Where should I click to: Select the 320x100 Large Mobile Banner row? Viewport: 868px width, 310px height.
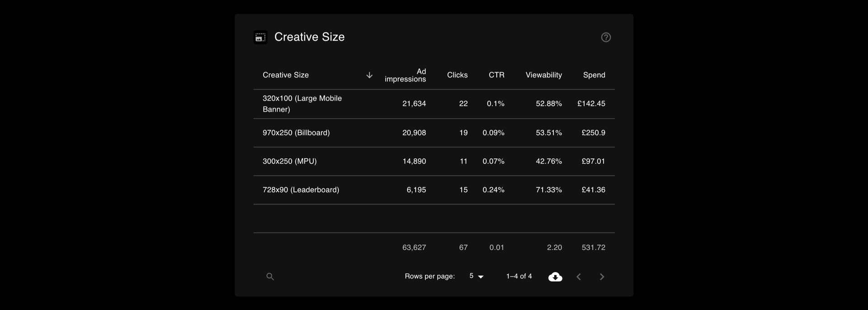pyautogui.click(x=434, y=104)
